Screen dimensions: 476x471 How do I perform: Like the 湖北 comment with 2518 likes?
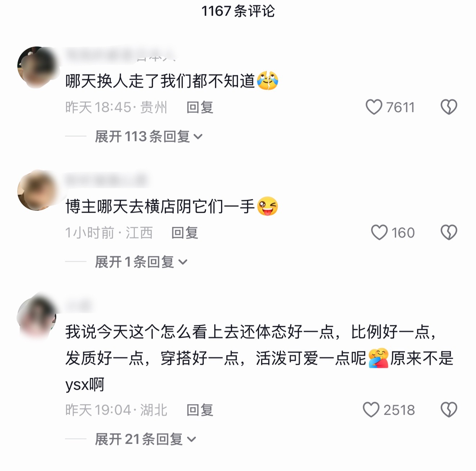click(x=371, y=410)
